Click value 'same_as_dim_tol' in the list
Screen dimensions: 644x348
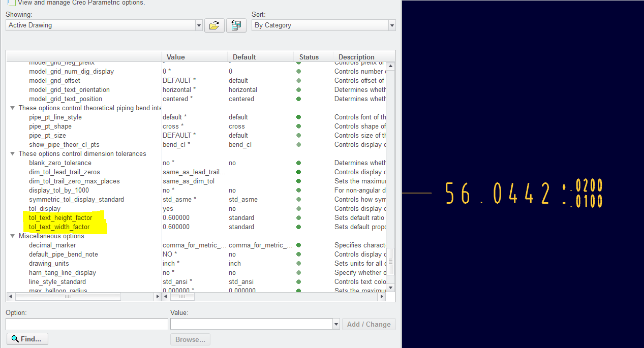pyautogui.click(x=189, y=181)
